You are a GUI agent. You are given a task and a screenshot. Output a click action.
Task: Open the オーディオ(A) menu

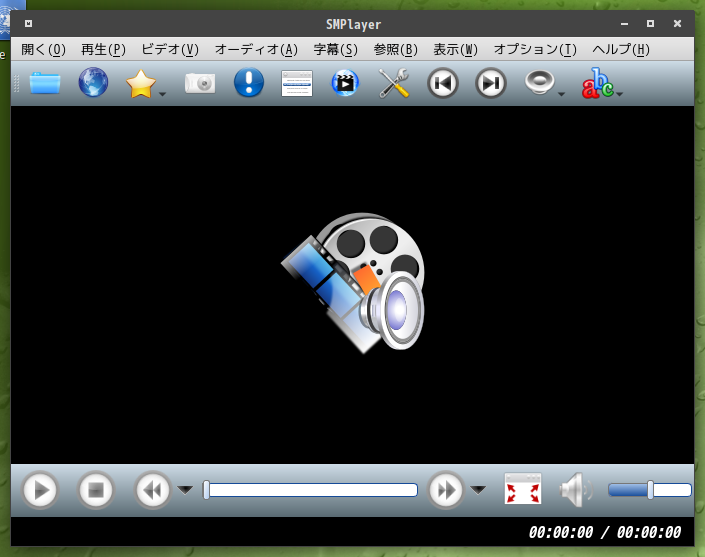point(256,49)
